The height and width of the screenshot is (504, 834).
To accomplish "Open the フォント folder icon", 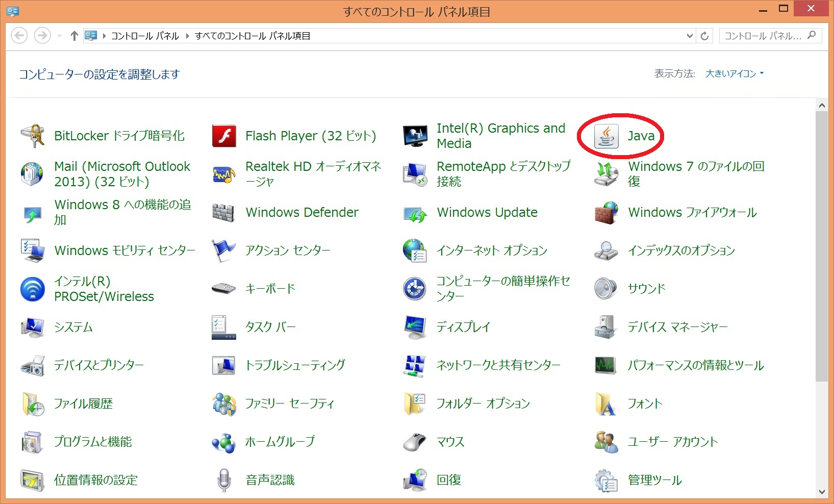I will tap(606, 404).
